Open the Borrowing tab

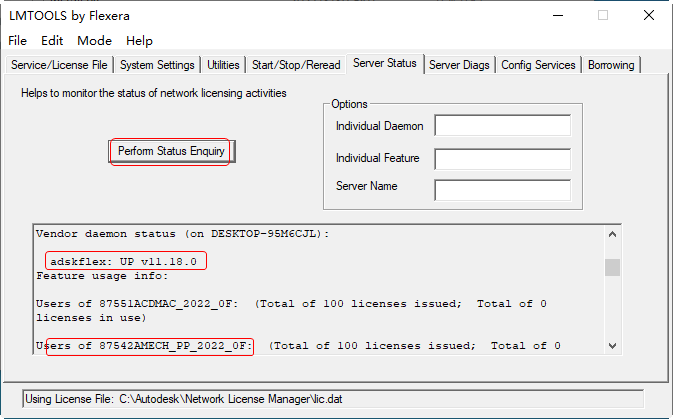pyautogui.click(x=611, y=65)
